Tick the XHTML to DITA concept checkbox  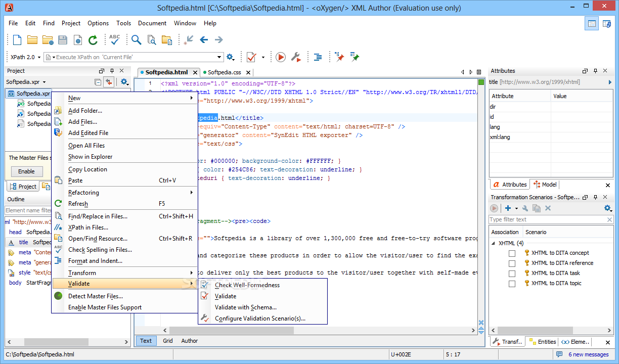click(x=512, y=253)
